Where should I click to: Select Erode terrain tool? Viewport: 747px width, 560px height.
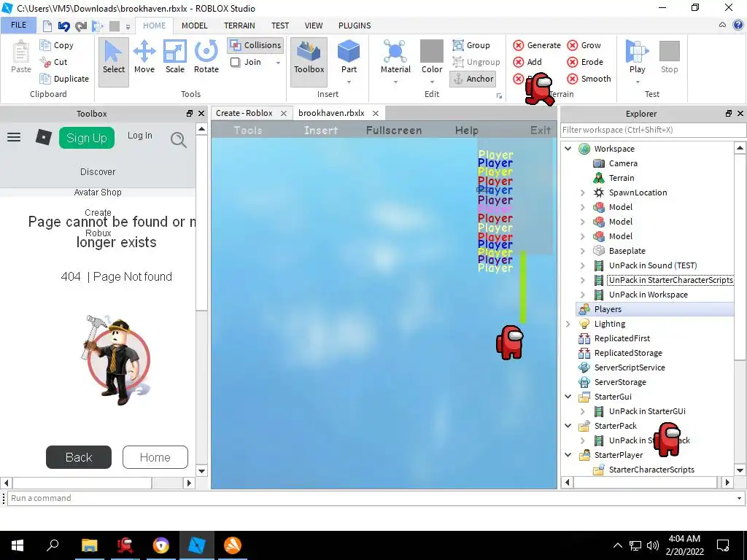[585, 62]
